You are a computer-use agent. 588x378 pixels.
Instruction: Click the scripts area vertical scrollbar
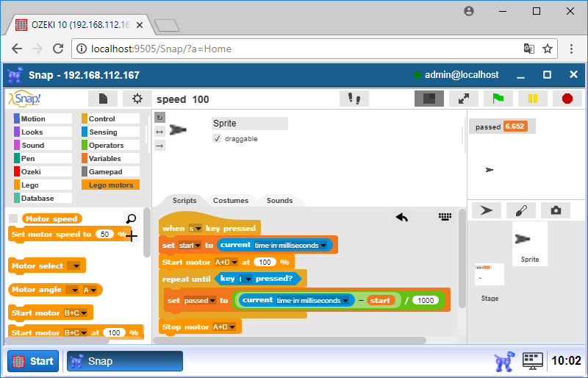coord(462,259)
